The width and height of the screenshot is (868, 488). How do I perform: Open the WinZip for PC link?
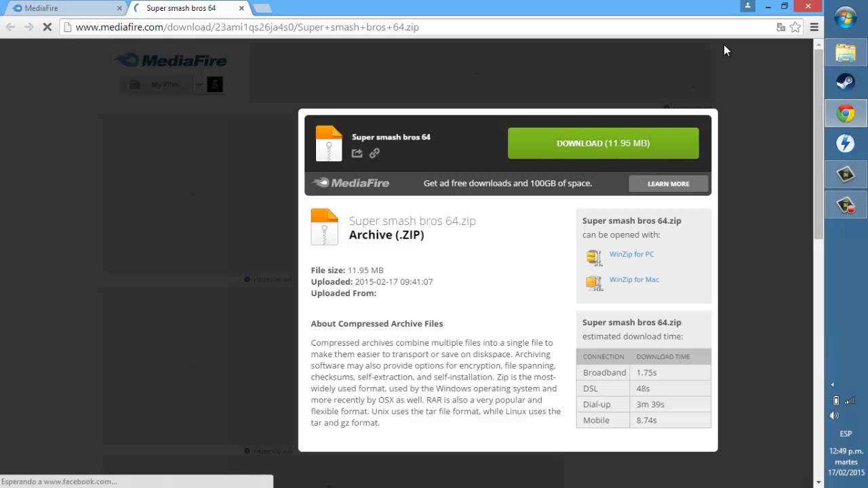pyautogui.click(x=631, y=254)
